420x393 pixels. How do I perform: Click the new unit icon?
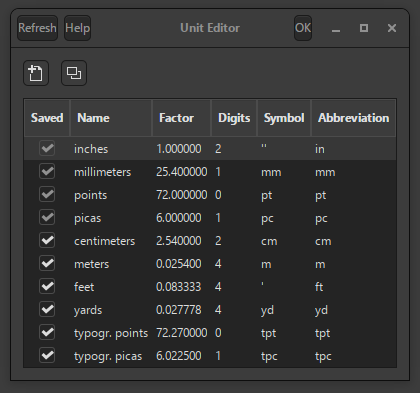[x=36, y=73]
